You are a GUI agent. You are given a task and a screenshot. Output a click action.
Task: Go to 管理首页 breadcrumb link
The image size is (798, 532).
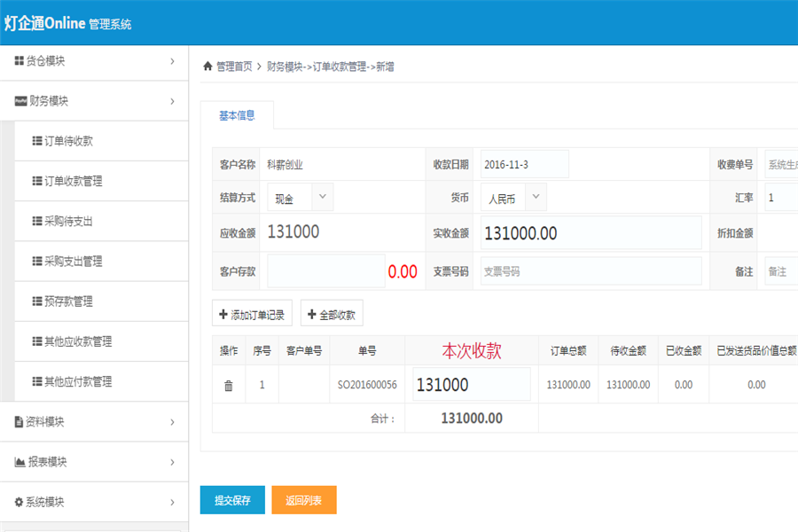coord(234,66)
